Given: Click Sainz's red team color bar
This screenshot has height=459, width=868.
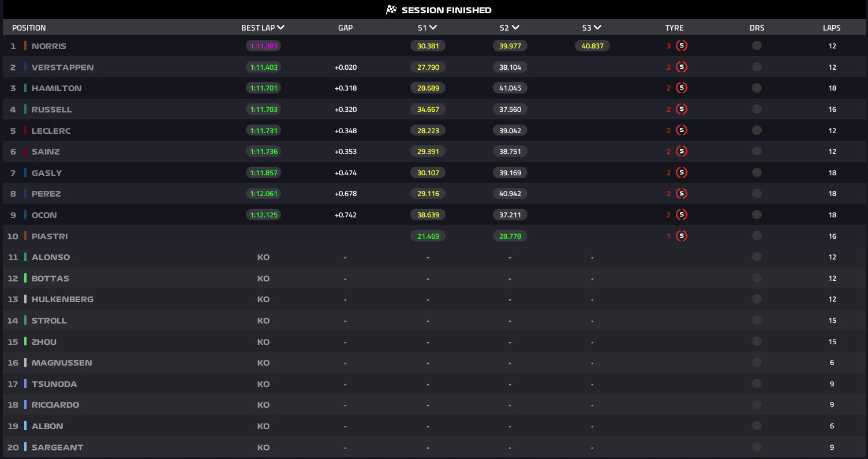Looking at the screenshot, I should (25, 152).
